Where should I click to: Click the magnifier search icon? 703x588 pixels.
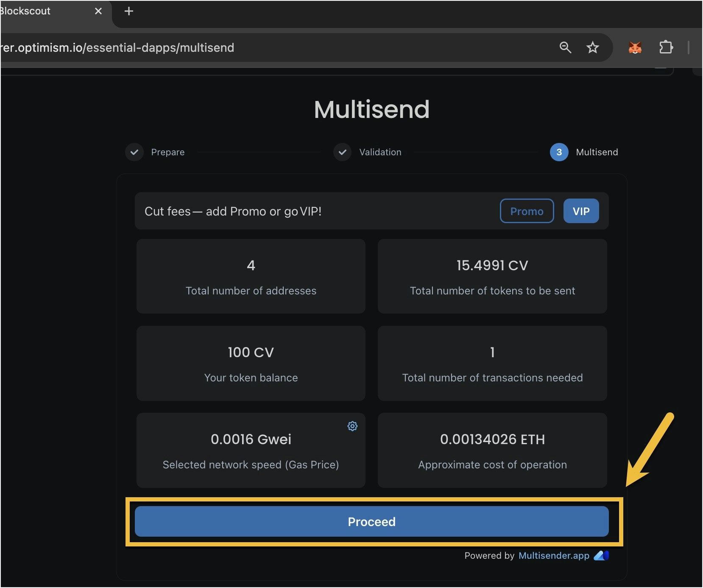(565, 48)
